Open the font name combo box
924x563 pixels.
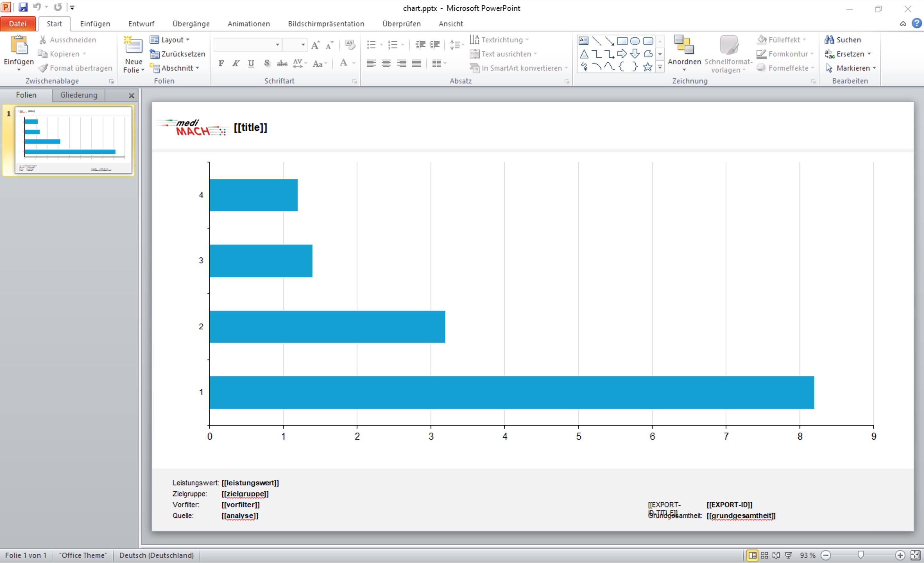tap(247, 45)
